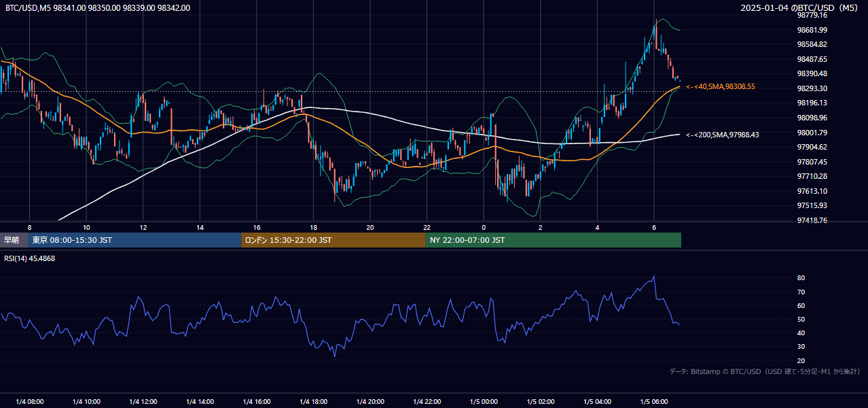Pick the 98098.96 price axis label
This screenshot has height=408, width=868.
[x=812, y=118]
